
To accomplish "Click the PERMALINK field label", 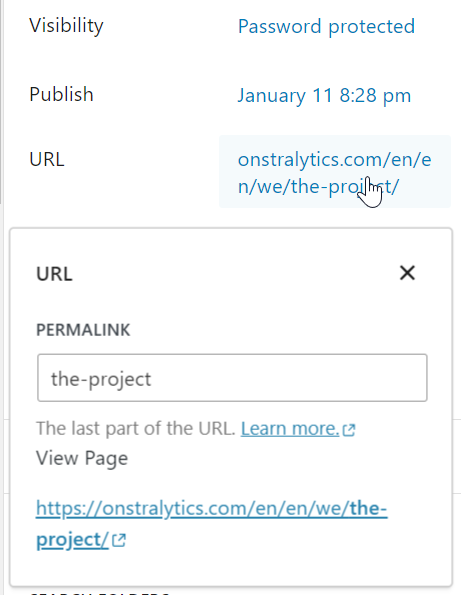I will click(83, 330).
